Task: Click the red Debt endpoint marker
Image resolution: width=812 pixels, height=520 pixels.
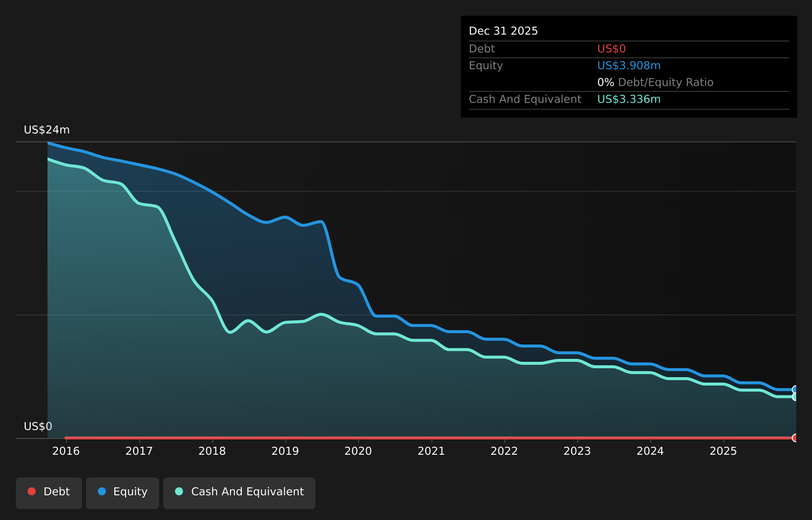Action: point(795,437)
